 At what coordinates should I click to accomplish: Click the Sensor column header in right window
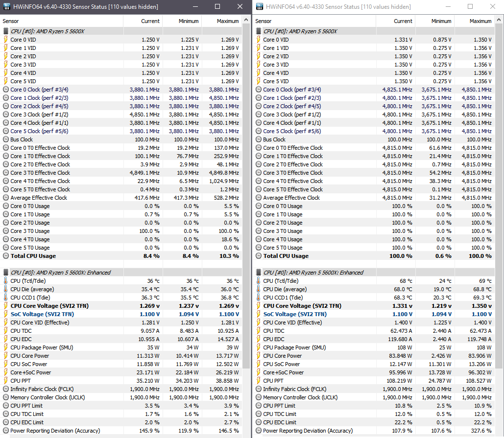(x=314, y=21)
